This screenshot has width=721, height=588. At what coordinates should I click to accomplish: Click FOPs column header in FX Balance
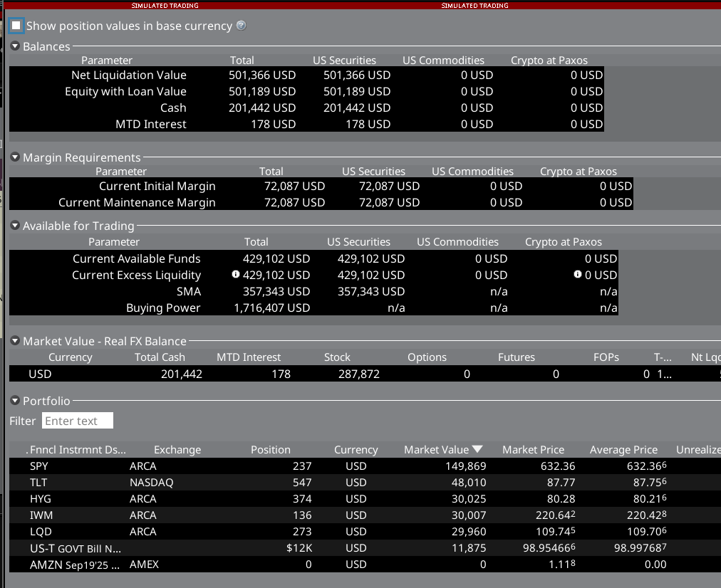(x=606, y=357)
